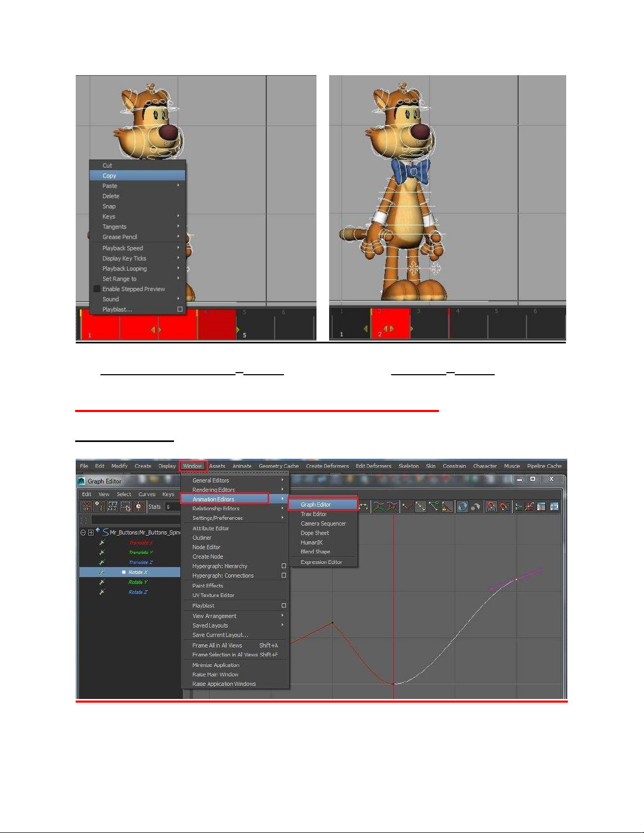The width and height of the screenshot is (644, 833).
Task: Expand the Playback Speed submenu
Action: coord(178,248)
